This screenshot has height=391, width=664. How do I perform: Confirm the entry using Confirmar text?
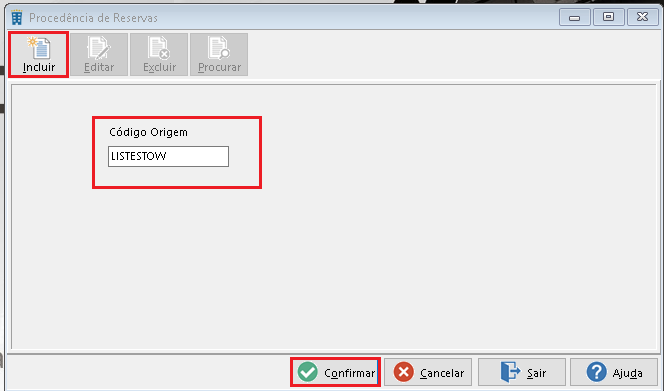(350, 373)
